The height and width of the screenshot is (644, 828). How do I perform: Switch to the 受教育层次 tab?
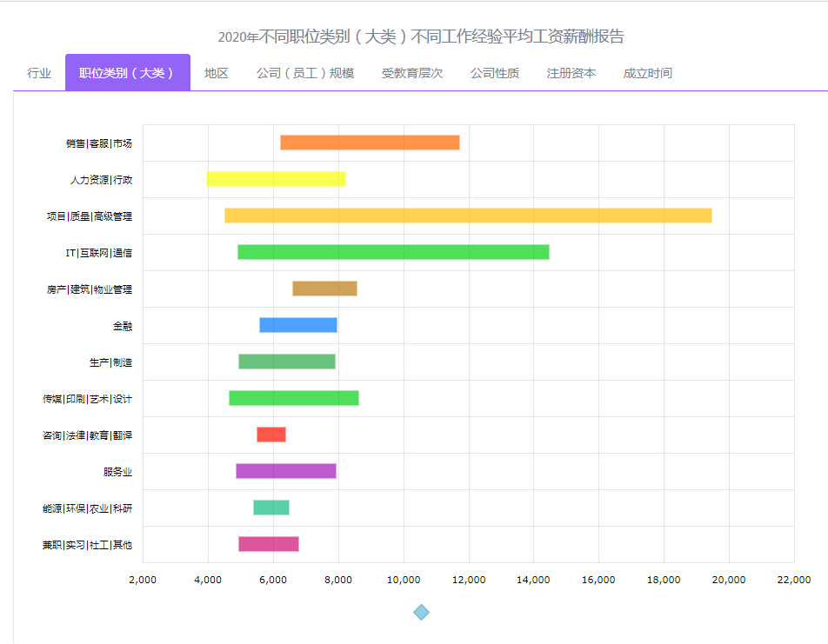tap(411, 73)
